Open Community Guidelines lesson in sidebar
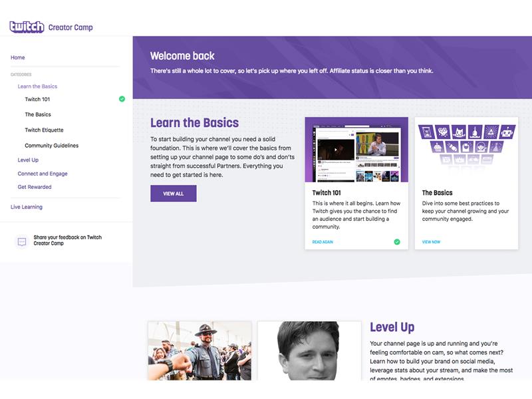The image size is (532, 399). 52,146
